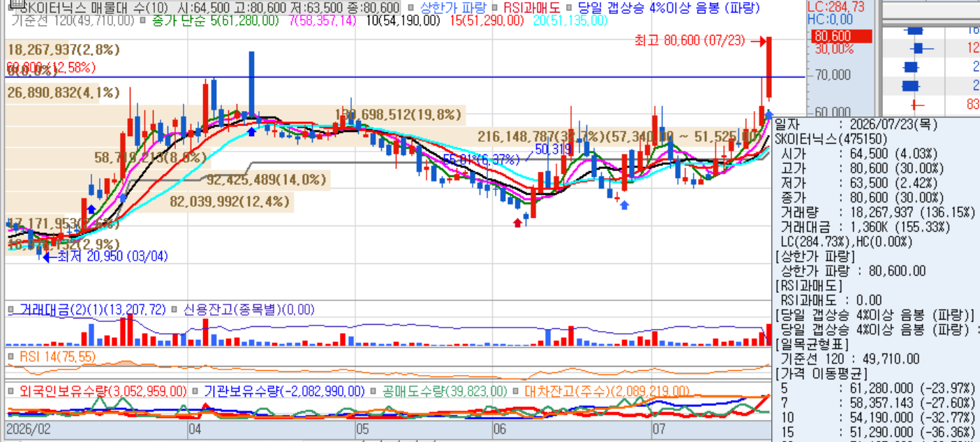Select the 기관보유수량 series label
This screenshot has width=980, height=442.
point(284,391)
